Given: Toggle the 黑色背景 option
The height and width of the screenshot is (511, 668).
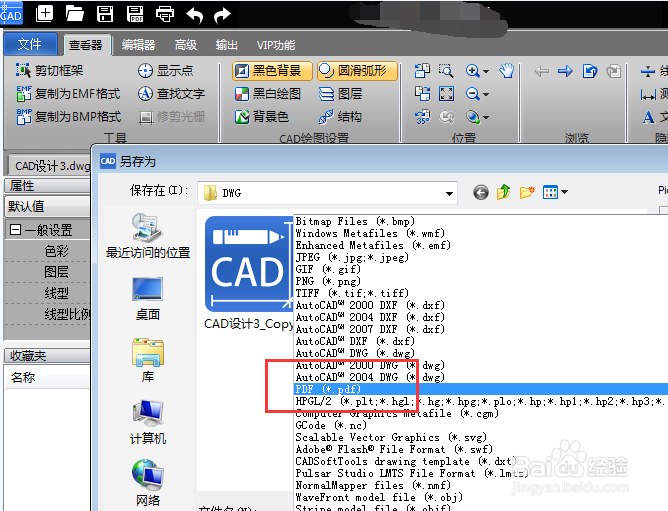Looking at the screenshot, I should pyautogui.click(x=272, y=71).
